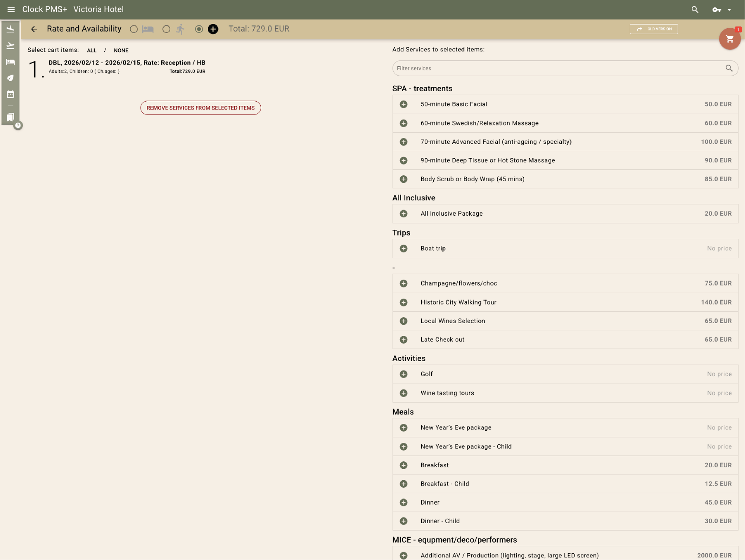
Task: Open the calendar icon in sidebar
Action: coord(10,94)
